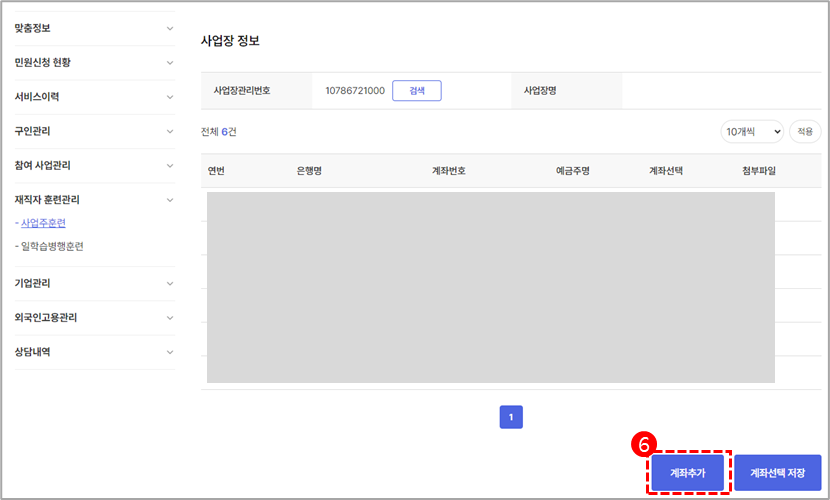Viewport: 830px width, 500px height.
Task: Select page 1 in the pagination
Action: point(511,417)
